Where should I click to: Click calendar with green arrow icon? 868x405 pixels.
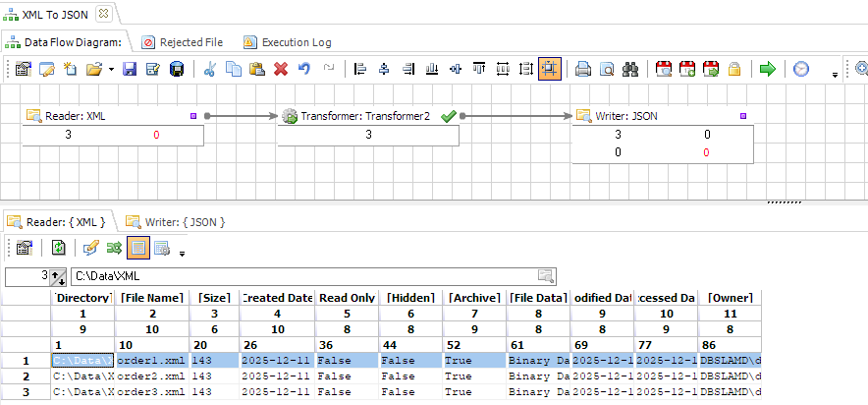tap(711, 69)
